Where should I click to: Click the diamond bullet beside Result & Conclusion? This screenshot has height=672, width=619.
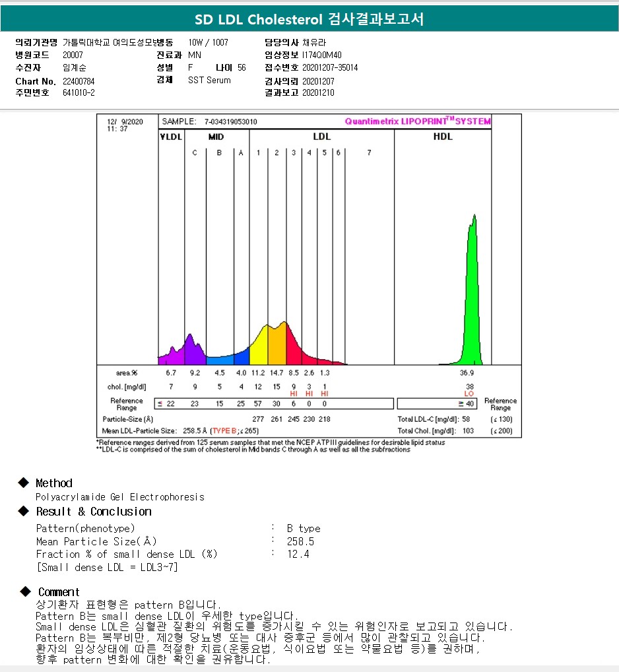point(24,511)
